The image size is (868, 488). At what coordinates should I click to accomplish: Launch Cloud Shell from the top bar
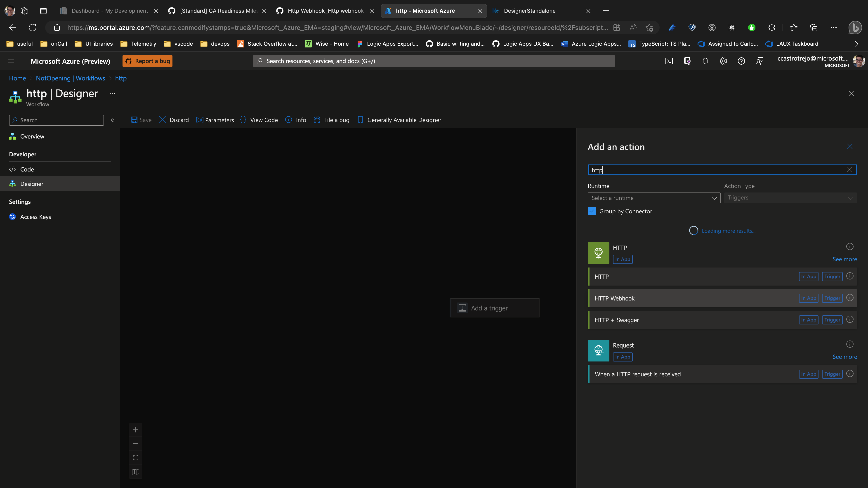(x=669, y=61)
